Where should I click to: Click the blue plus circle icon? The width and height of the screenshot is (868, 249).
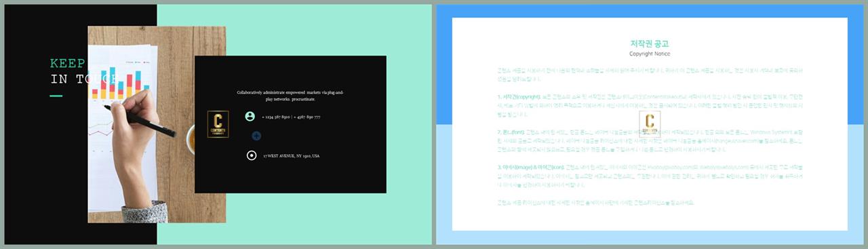[256, 136]
